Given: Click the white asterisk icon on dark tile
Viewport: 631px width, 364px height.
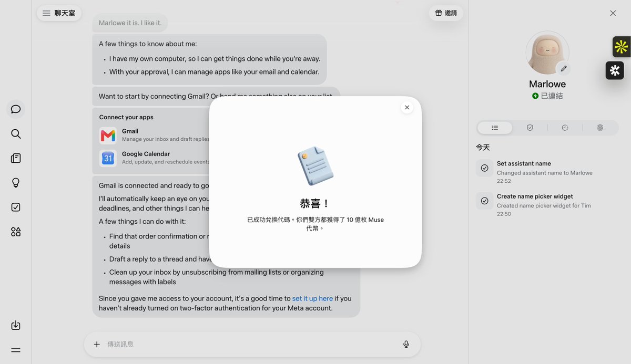Looking at the screenshot, I should 615,70.
